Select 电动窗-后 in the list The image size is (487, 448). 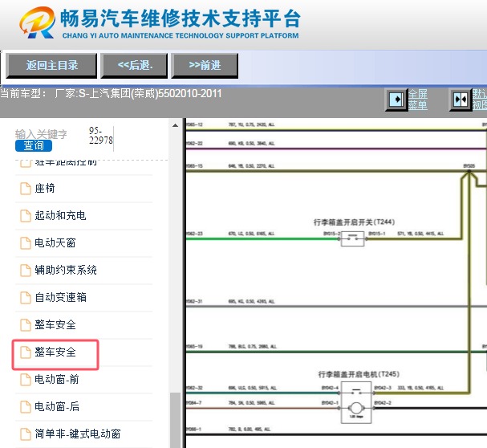click(57, 406)
